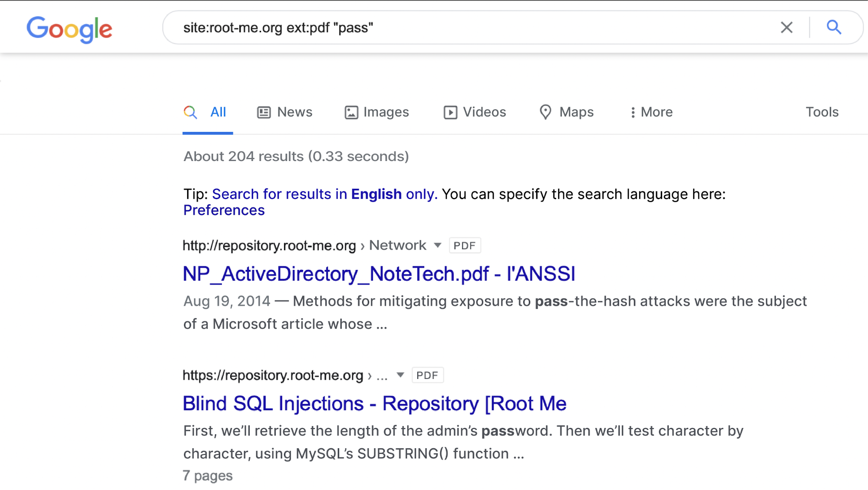Open the Preferences link

pos(224,210)
